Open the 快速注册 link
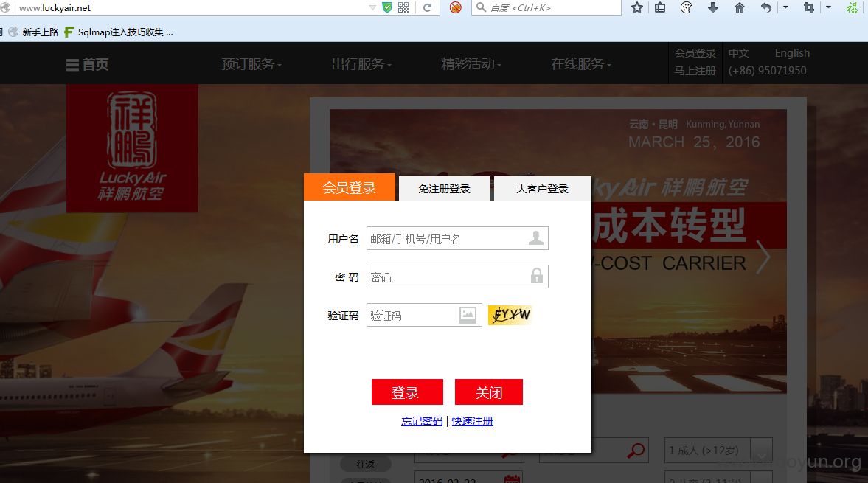Viewport: 868px width, 483px height. (472, 421)
